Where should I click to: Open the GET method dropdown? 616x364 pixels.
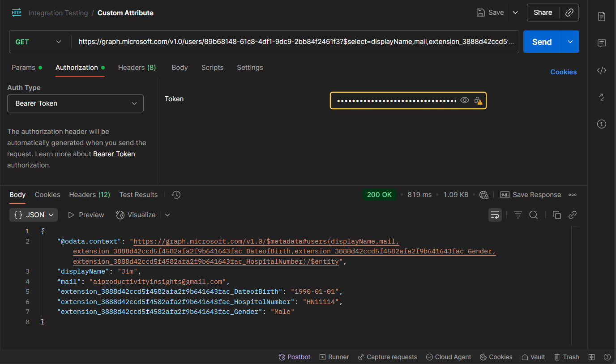[x=38, y=42]
